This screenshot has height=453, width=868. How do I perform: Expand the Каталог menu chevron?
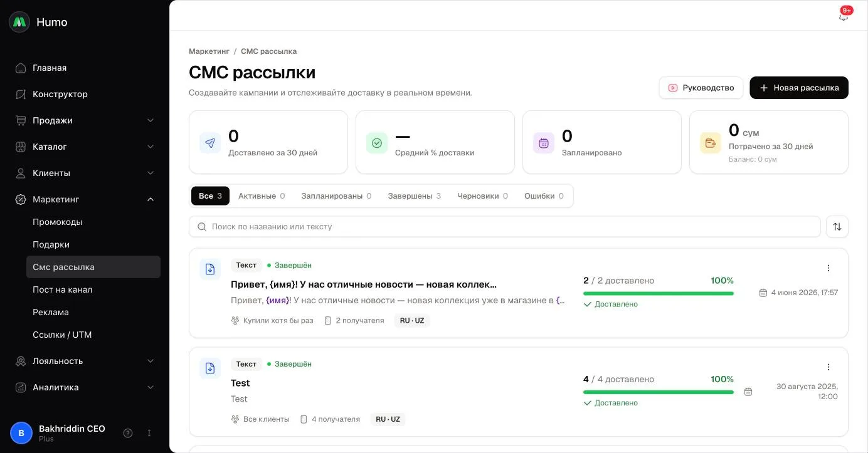(151, 147)
